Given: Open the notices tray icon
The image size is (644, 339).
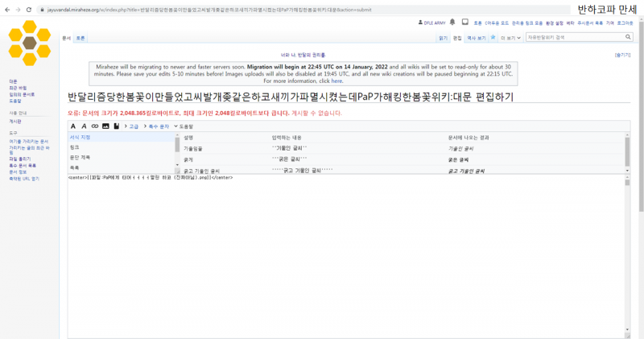Looking at the screenshot, I should tap(465, 23).
